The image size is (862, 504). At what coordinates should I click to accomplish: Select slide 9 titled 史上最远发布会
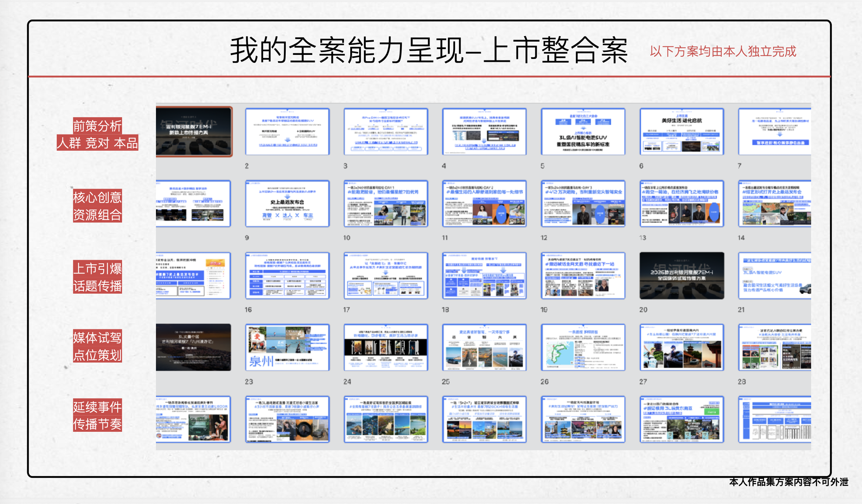286,203
